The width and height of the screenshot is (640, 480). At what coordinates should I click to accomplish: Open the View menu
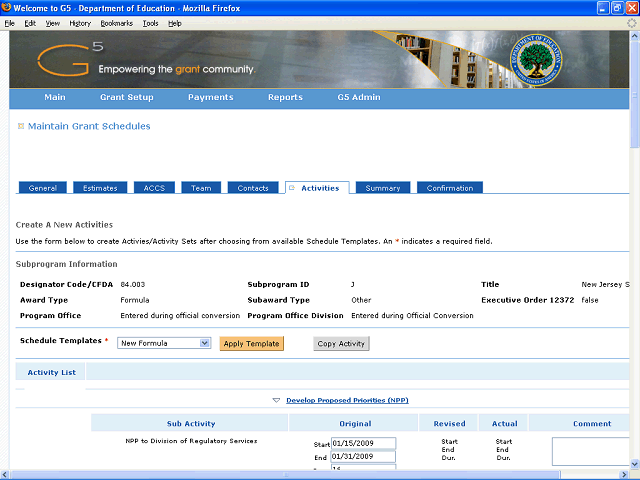53,23
